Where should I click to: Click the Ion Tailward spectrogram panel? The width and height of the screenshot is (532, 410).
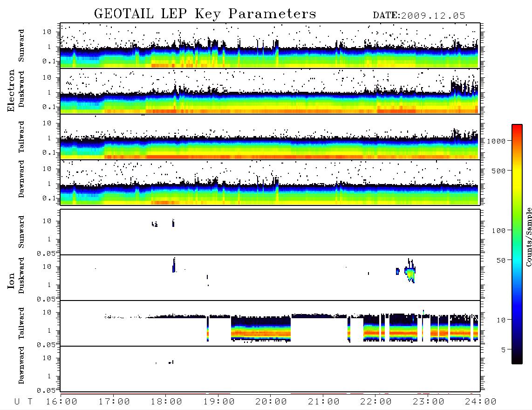[270, 323]
